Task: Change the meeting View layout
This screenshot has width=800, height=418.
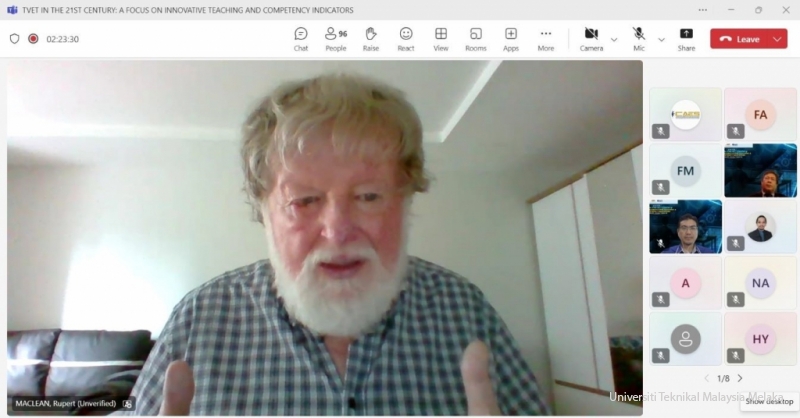Action: [440, 38]
